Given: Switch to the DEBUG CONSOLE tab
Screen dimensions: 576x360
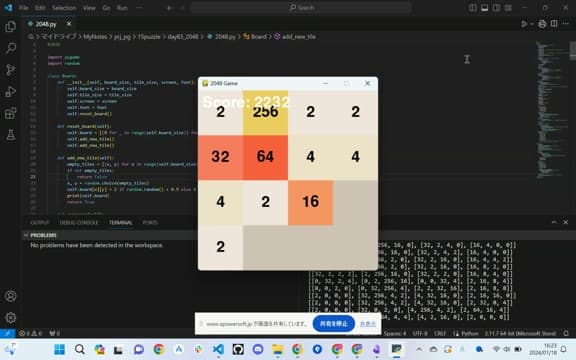Looking at the screenshot, I should pyautogui.click(x=79, y=223).
